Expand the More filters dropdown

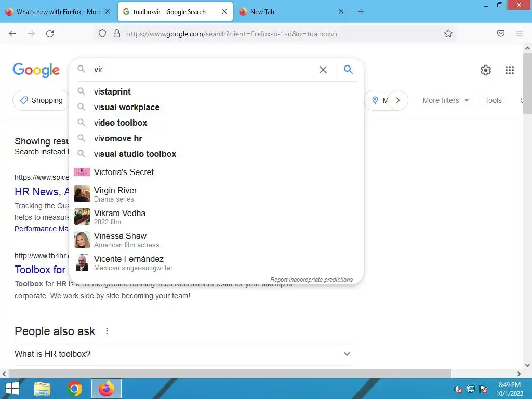tap(445, 100)
